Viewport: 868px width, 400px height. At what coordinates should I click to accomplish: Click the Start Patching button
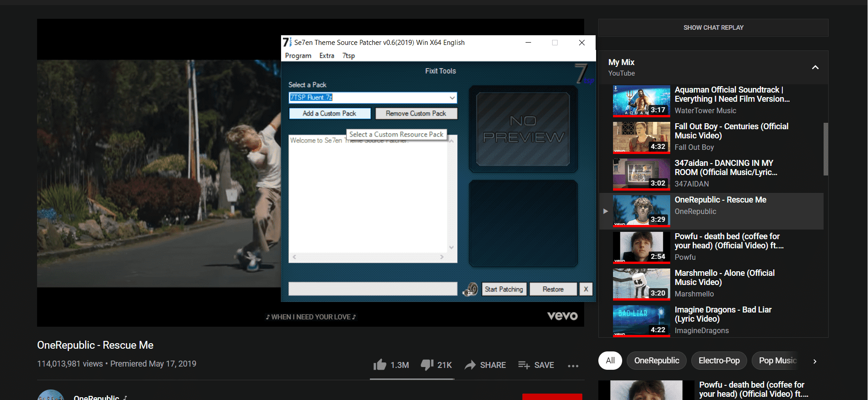pos(504,289)
